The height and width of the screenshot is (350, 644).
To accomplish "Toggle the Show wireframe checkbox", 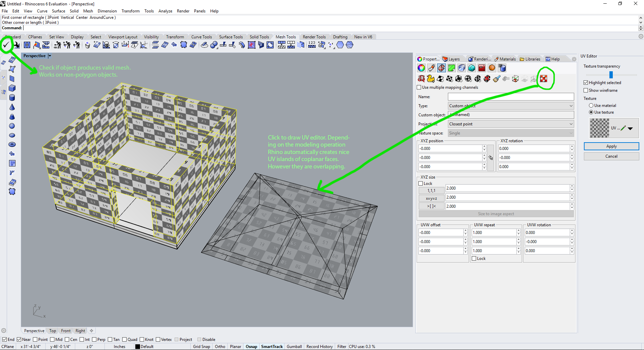I will coord(586,90).
